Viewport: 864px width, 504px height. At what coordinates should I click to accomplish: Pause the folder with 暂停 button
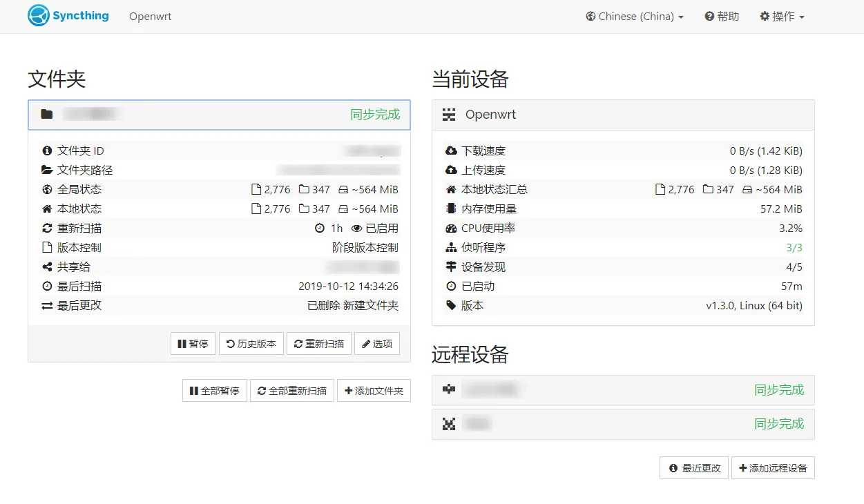[193, 344]
